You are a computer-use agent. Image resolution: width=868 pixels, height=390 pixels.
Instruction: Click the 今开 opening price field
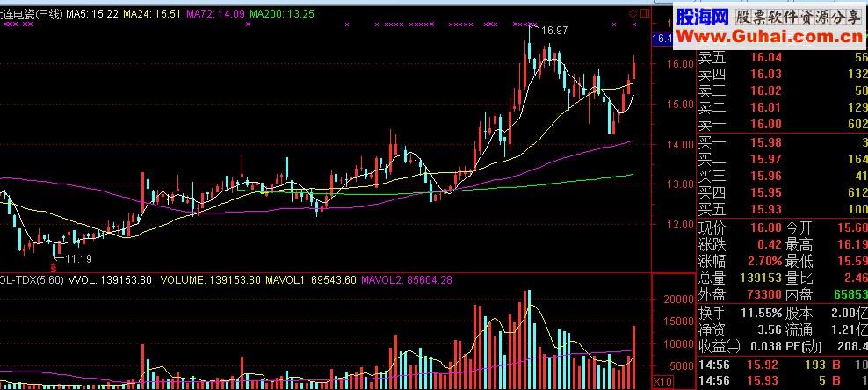(827, 227)
